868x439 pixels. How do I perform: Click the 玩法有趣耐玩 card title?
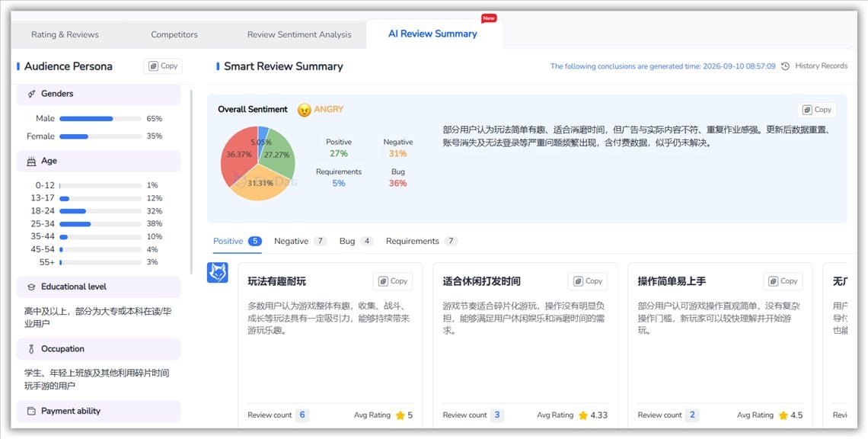point(277,281)
